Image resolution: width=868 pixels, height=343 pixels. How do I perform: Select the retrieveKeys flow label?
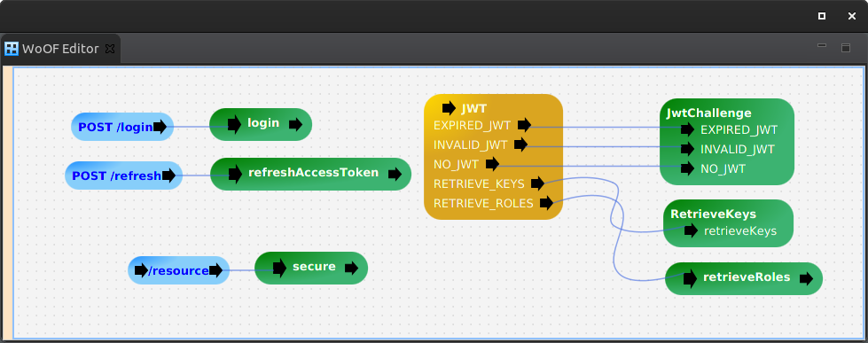740,230
